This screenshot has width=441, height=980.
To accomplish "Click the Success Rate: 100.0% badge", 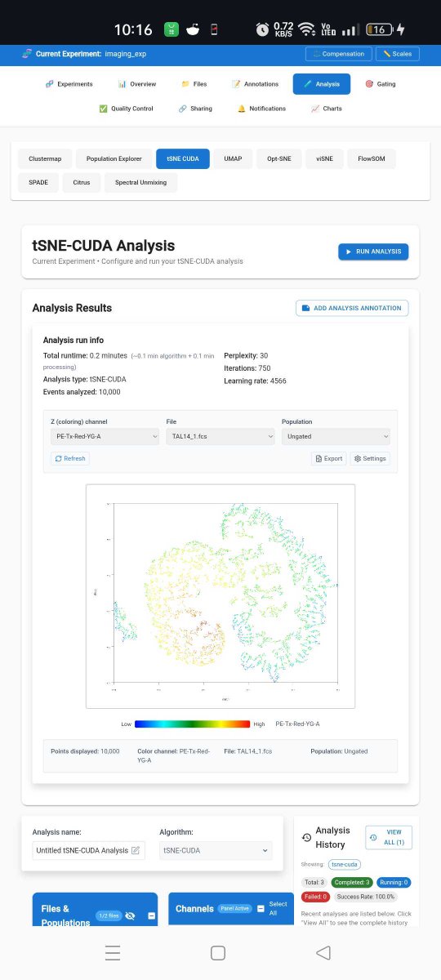I will pyautogui.click(x=365, y=897).
